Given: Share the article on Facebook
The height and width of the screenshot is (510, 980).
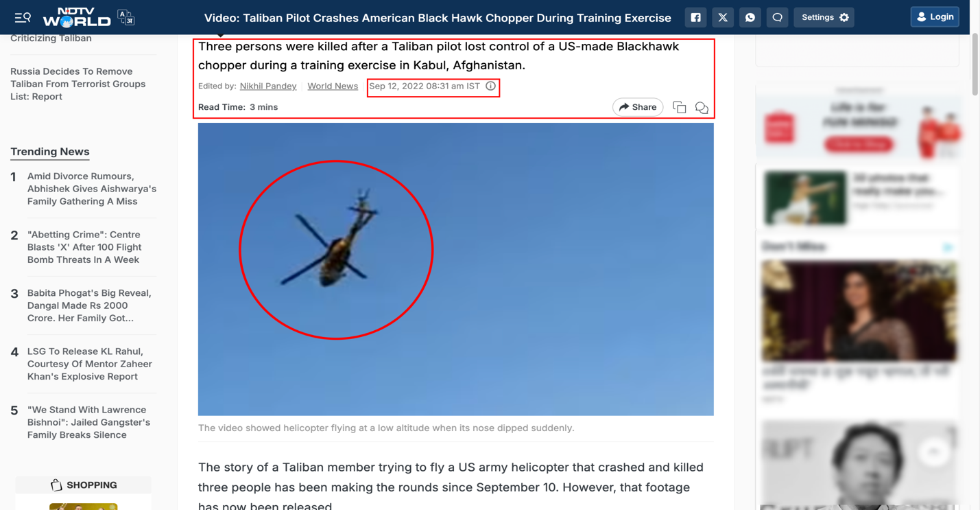Looking at the screenshot, I should (695, 17).
